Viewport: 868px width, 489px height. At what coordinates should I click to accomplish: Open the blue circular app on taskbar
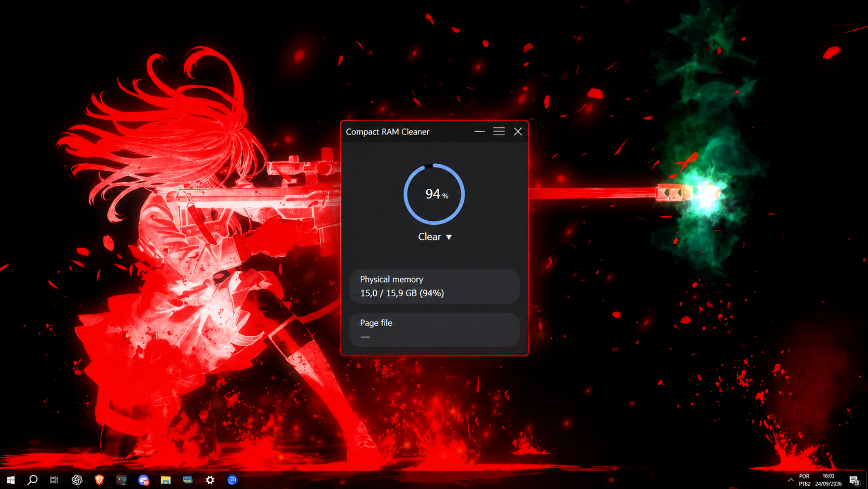click(233, 480)
